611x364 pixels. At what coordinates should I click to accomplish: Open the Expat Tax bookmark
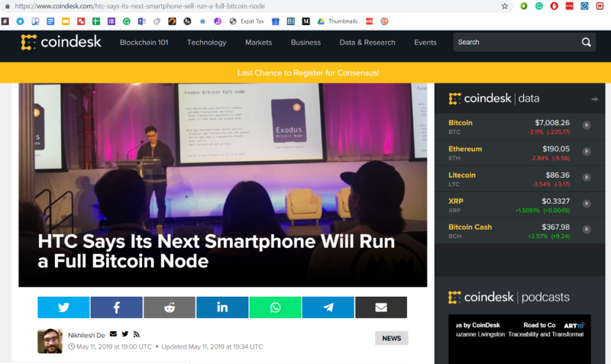[247, 21]
